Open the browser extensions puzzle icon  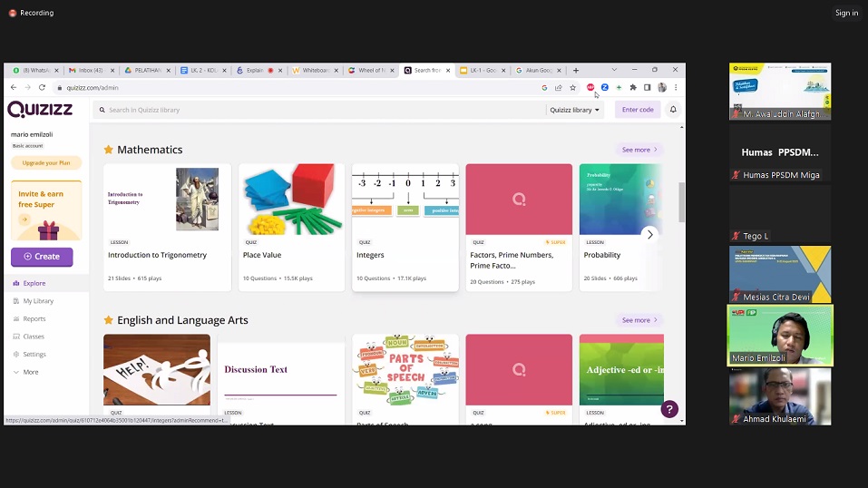coord(633,87)
